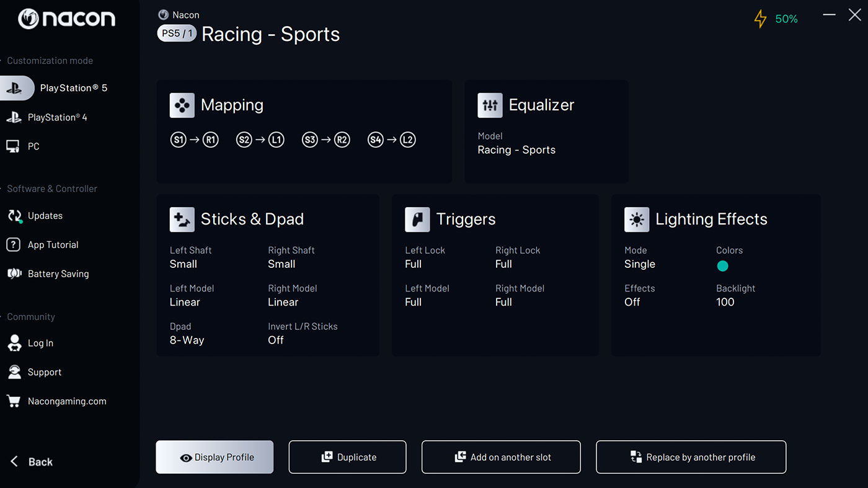Viewport: 868px width, 488px height.
Task: Click the shopping cart icon
Action: [14, 401]
